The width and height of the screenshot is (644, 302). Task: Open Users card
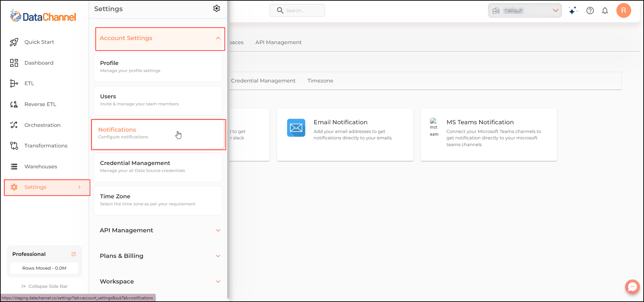[x=158, y=101]
